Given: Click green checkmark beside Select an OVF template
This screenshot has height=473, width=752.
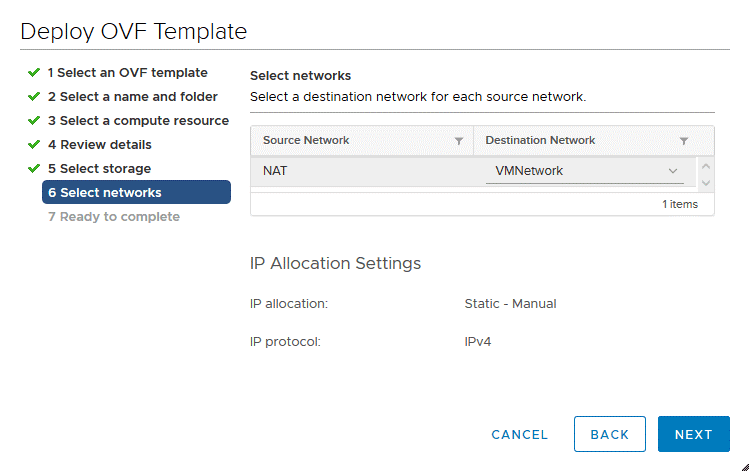Looking at the screenshot, I should [34, 73].
